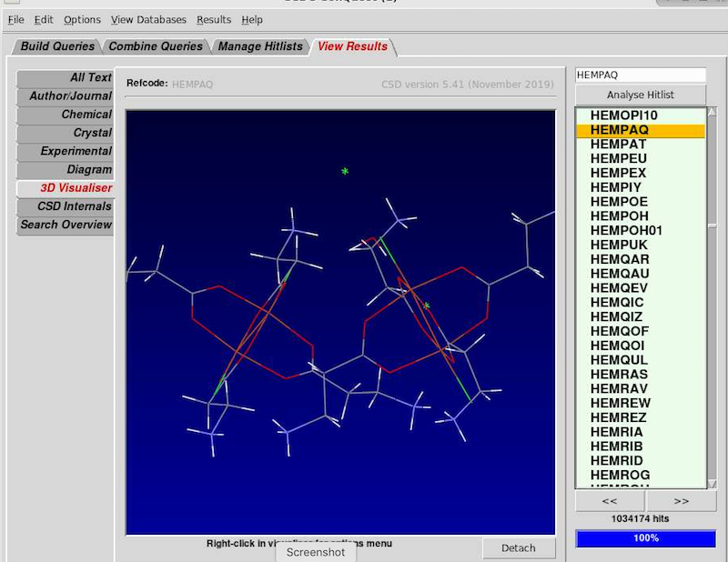Image resolution: width=728 pixels, height=562 pixels.
Task: Open the File menu
Action: [x=15, y=19]
